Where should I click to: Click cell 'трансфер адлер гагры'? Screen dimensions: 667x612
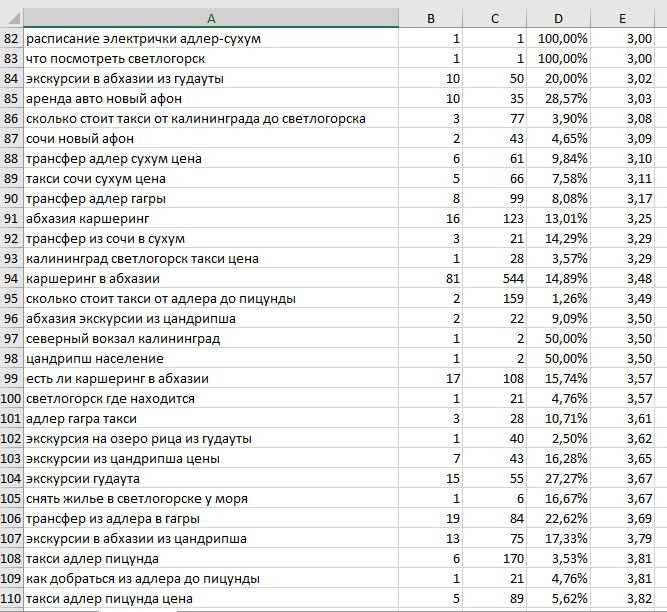(x=211, y=198)
